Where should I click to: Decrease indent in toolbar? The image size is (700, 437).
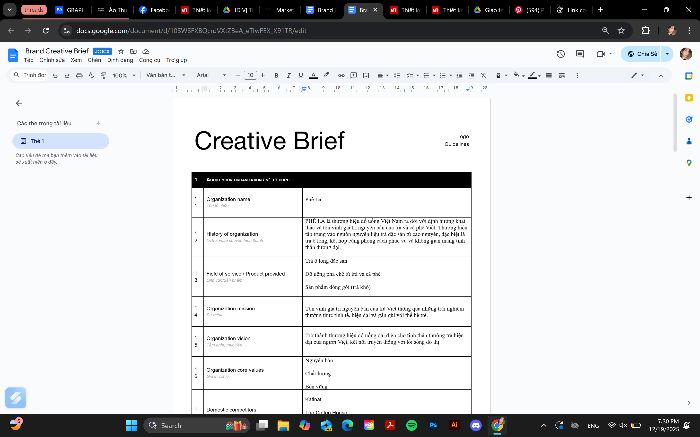point(459,75)
